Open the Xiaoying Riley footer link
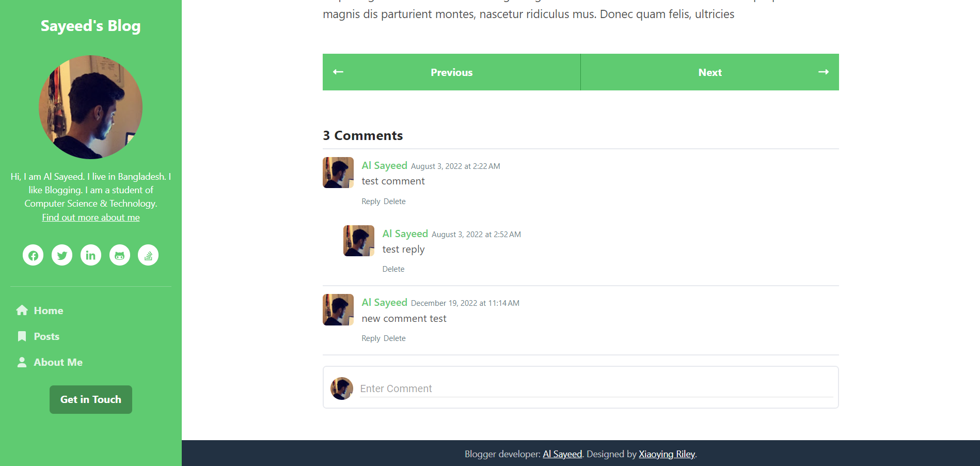980x466 pixels. coord(667,454)
